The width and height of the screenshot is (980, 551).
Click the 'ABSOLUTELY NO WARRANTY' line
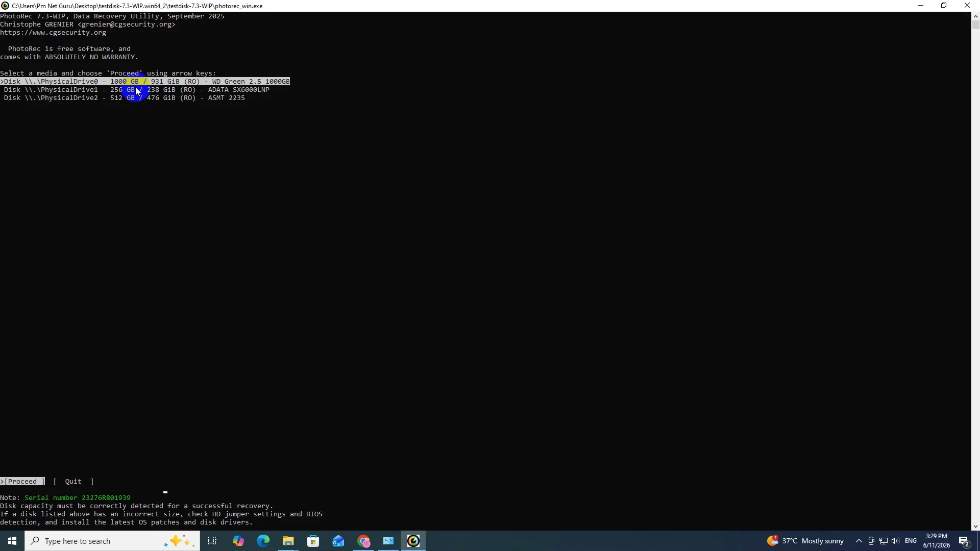(69, 57)
